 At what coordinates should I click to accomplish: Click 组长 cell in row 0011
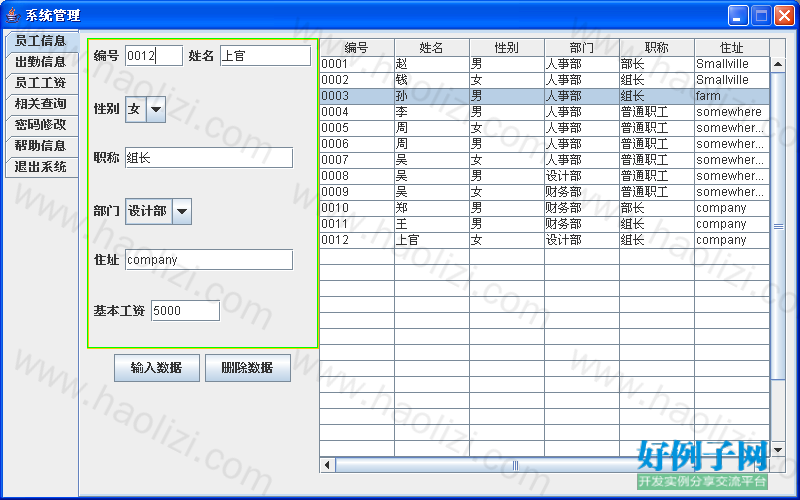coord(657,224)
